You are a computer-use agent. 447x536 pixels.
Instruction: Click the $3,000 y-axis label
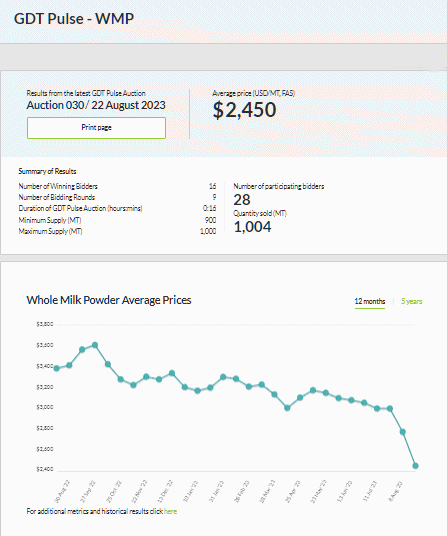pos(45,407)
